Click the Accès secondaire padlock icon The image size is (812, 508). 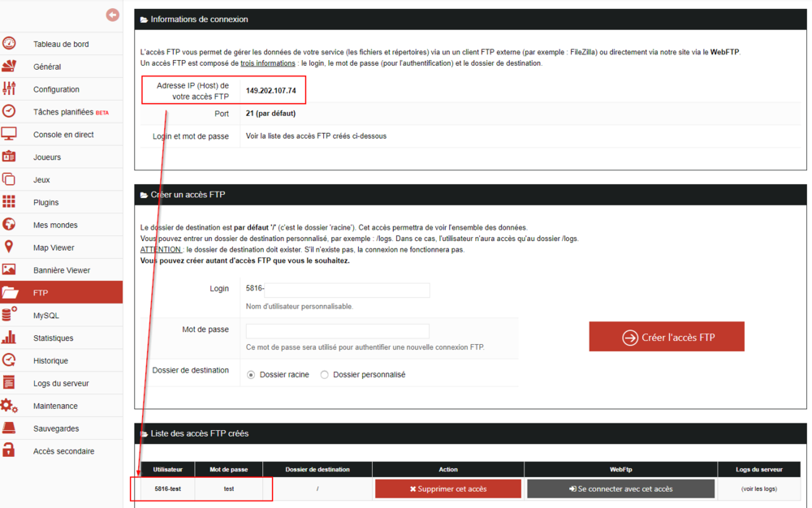(9, 450)
